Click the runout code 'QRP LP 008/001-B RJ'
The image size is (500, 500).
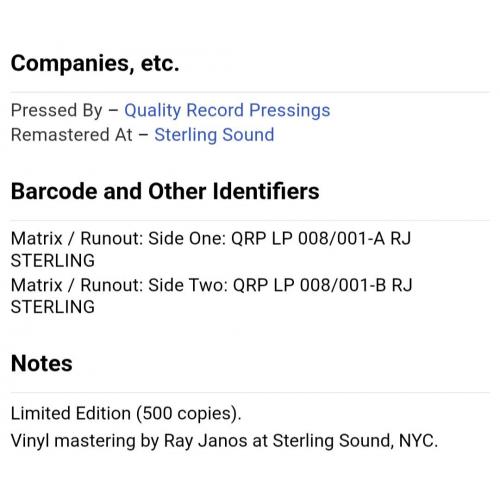pos(323,285)
